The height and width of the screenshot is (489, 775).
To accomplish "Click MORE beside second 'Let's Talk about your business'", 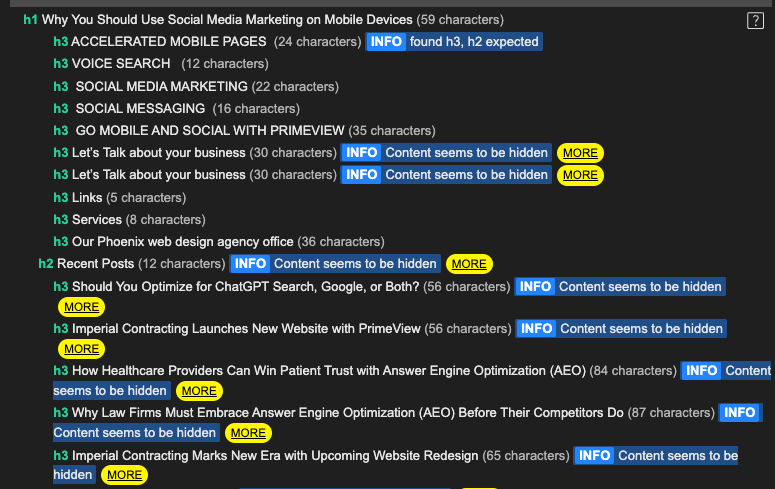I will [x=580, y=175].
